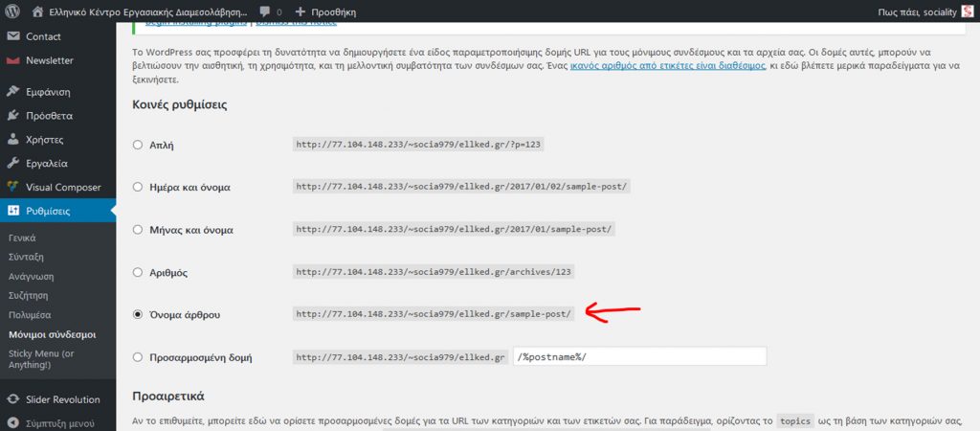Click the Χρήστες user icon
Viewport: 980px width, 431px height.
click(12, 140)
